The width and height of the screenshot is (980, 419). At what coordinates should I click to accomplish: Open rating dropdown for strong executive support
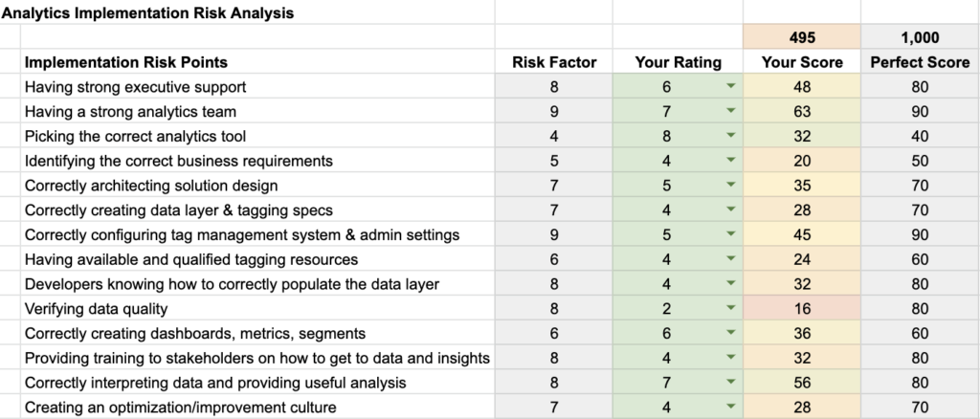(730, 86)
